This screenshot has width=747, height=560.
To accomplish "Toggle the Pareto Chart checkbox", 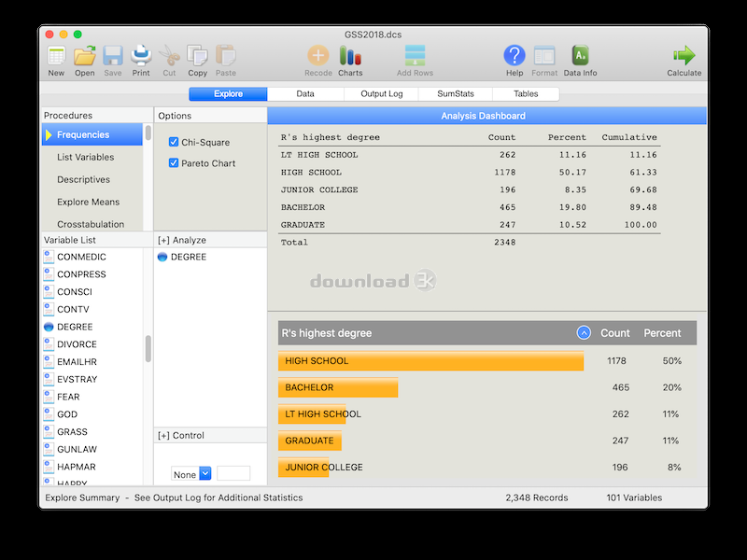I will tap(174, 162).
